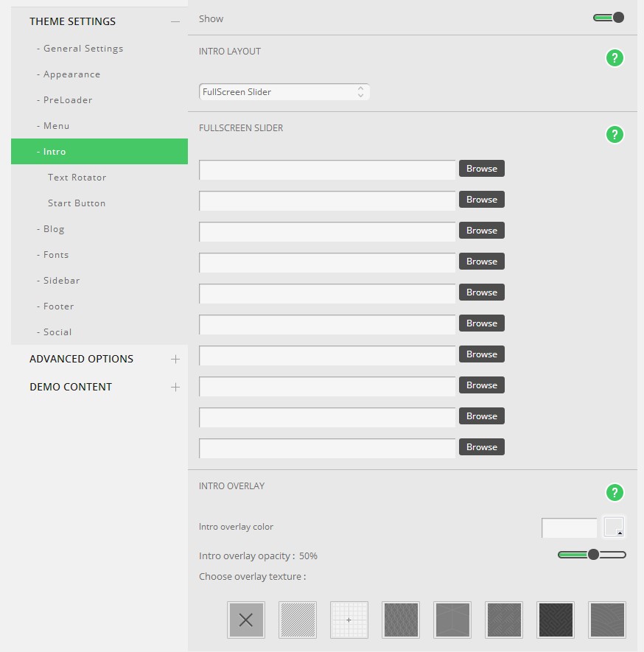This screenshot has width=644, height=652.
Task: Expand the Demo Content section
Action: point(175,387)
